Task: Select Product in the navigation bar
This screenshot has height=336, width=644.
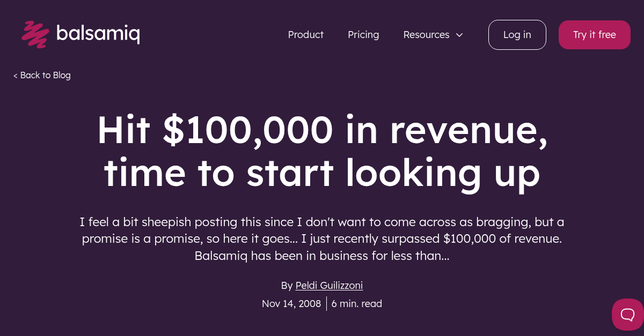Action: click(x=306, y=34)
